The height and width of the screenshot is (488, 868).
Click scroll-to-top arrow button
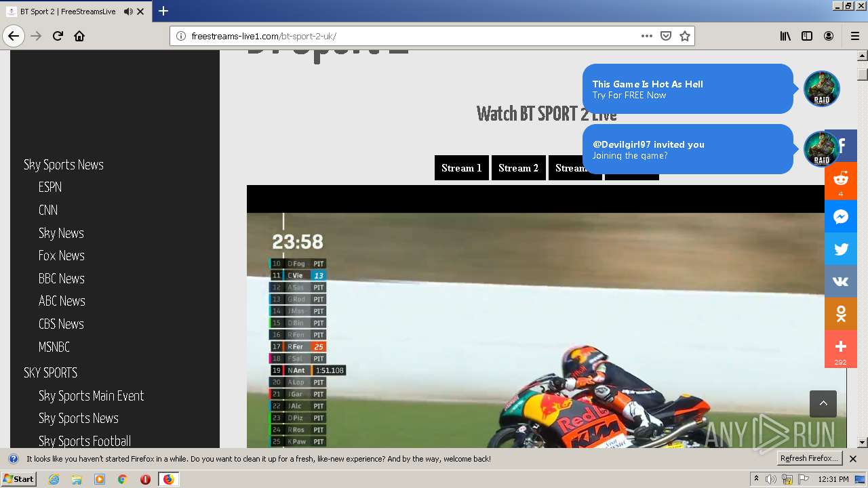click(823, 403)
